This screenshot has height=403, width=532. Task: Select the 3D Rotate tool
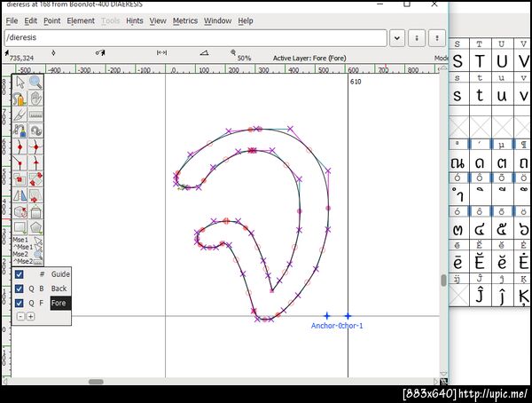coord(20,211)
